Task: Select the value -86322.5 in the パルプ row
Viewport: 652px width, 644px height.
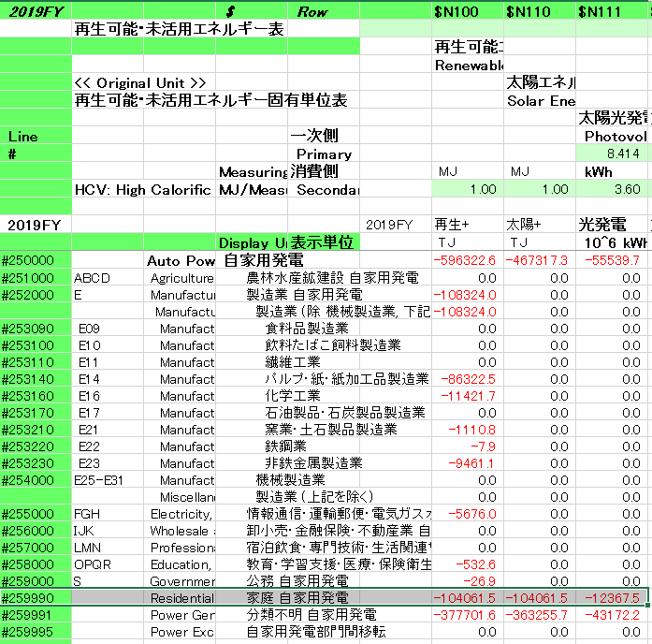Action: [x=468, y=379]
